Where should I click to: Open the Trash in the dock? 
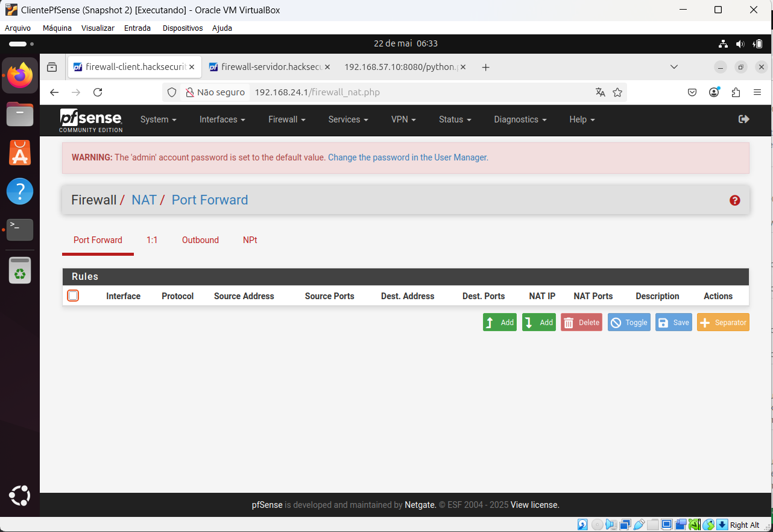click(x=20, y=271)
